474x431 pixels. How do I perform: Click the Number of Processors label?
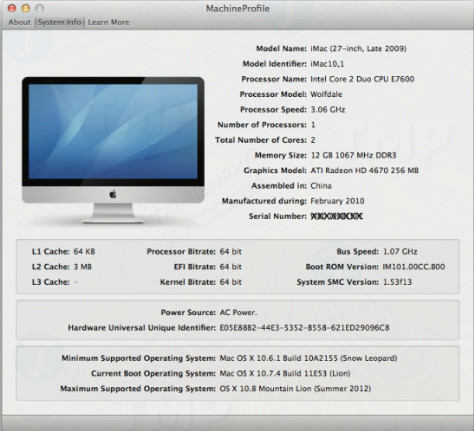(x=262, y=125)
